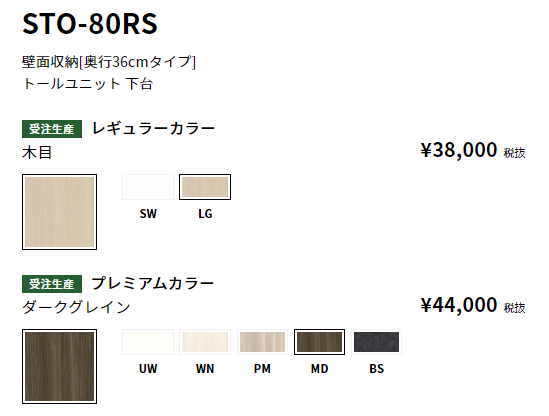
Task: Click the BS label text
Action: coord(377,369)
